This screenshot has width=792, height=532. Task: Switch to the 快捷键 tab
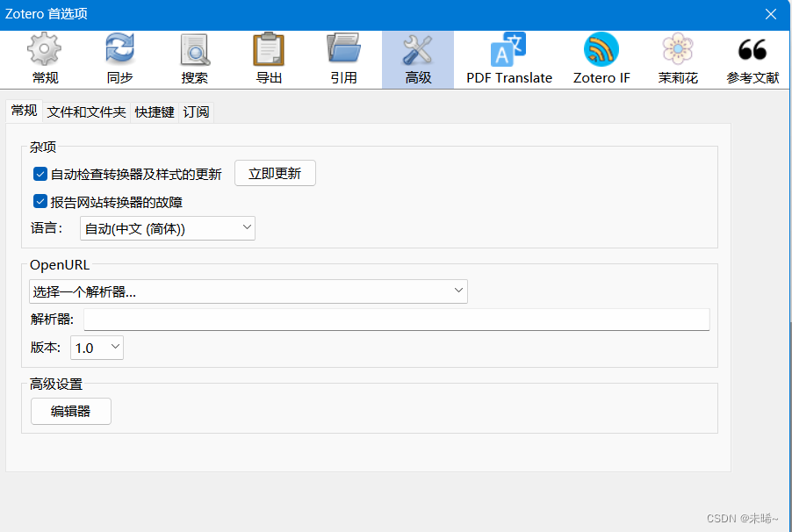pos(155,111)
